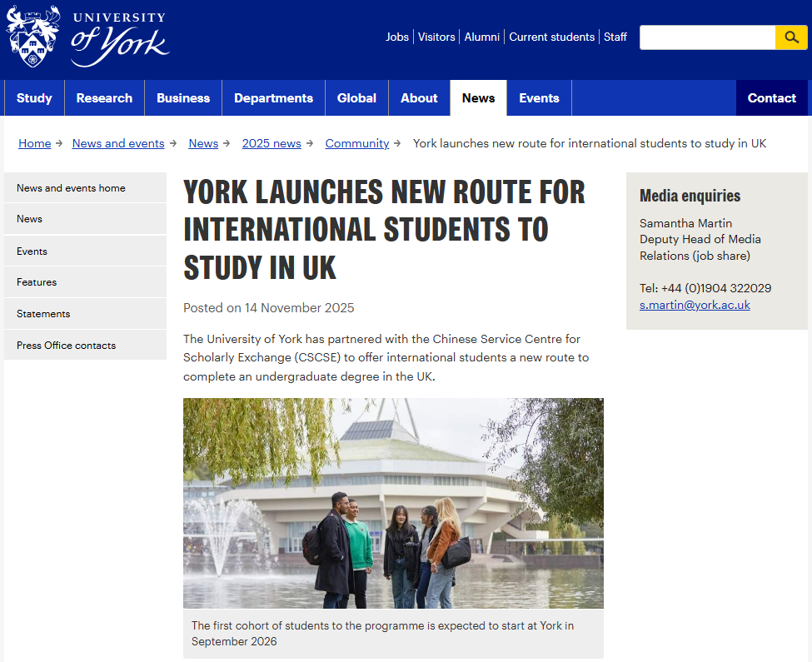Click the campus students photo
This screenshot has width=812, height=662.
pos(393,503)
